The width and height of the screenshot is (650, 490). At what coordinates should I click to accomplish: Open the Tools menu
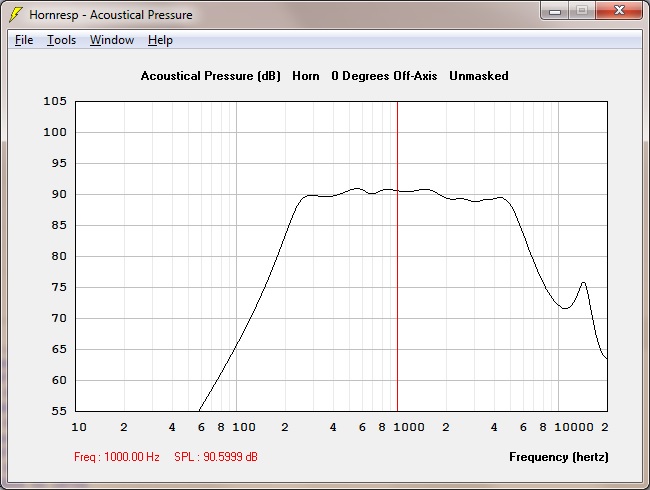[x=61, y=40]
